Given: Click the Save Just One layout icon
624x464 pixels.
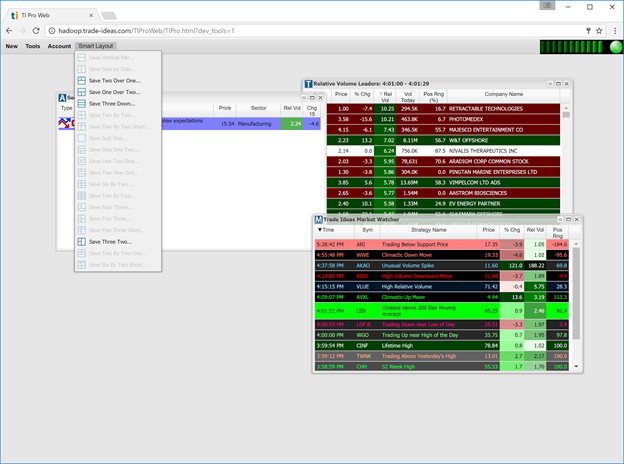Looking at the screenshot, I should click(82, 138).
